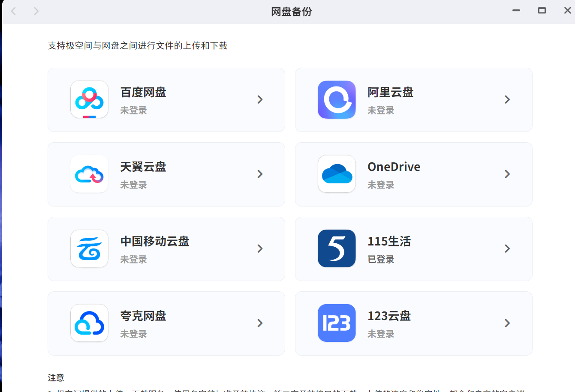Open the 天翼云盘 title label
Screen dimensions: 575x392
pos(143,167)
